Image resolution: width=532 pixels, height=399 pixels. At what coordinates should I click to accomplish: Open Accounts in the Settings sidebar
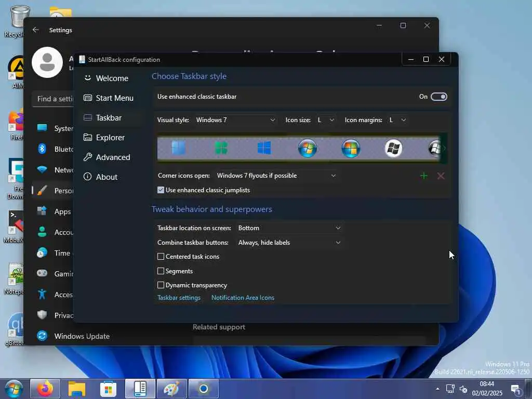tap(53, 232)
